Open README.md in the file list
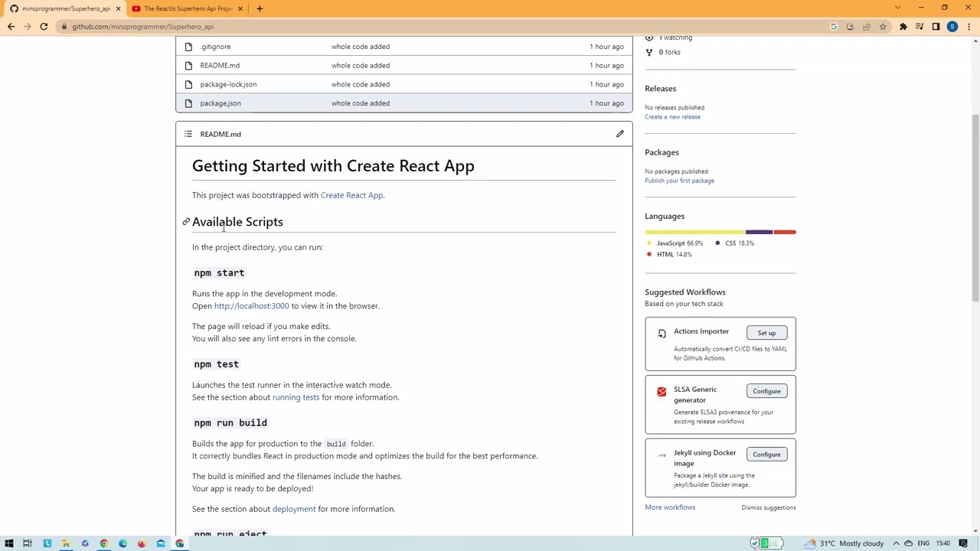 220,66
